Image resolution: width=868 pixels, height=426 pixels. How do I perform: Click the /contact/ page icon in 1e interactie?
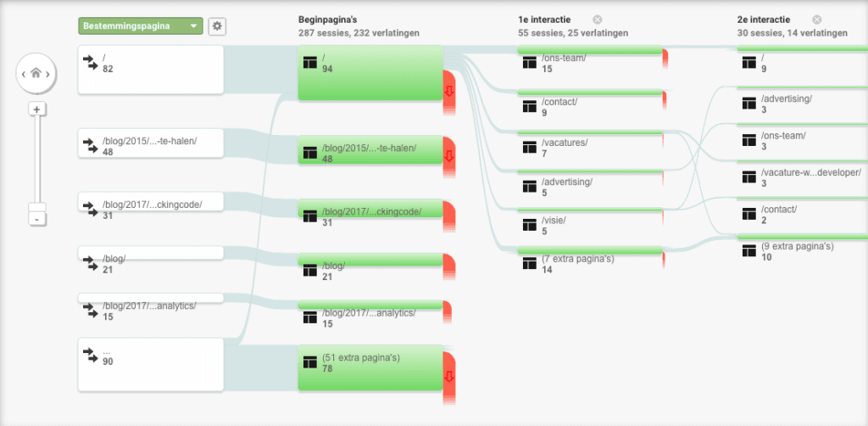[531, 107]
